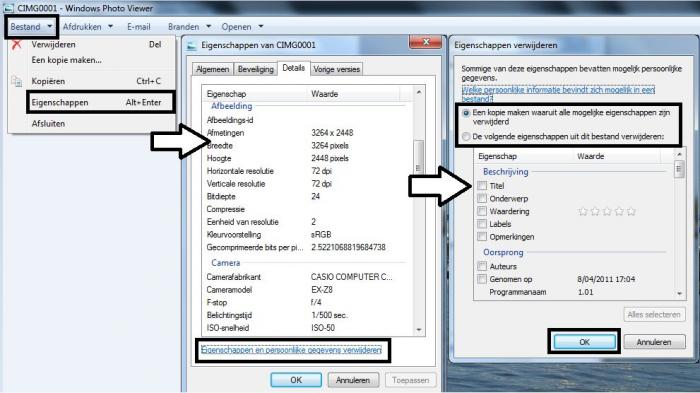Screen dimensions: 700x393
Task: Click Annuleren in the Eigenschappen van CIMG0001 dialog
Action: click(353, 380)
